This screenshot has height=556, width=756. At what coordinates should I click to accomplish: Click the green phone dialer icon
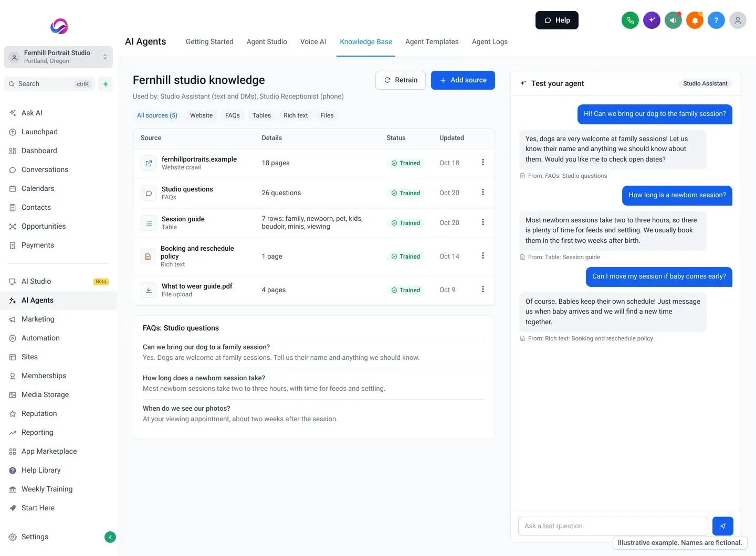click(x=630, y=20)
